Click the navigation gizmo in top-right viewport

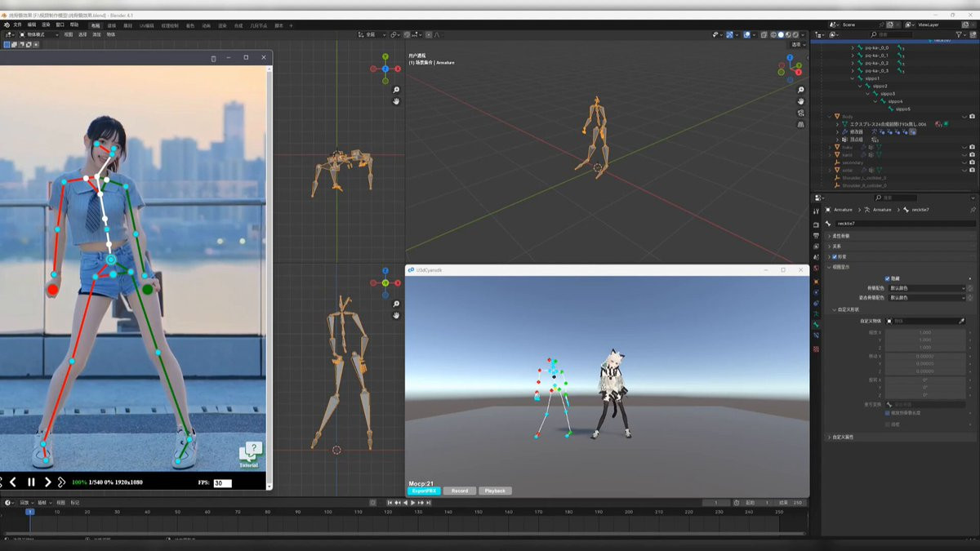click(789, 67)
